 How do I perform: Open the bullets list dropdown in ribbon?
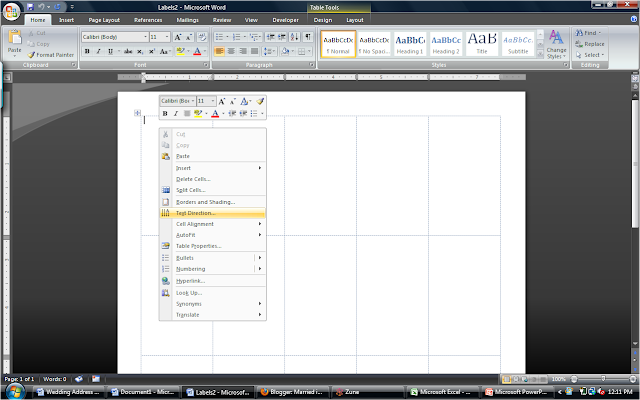[227, 37]
